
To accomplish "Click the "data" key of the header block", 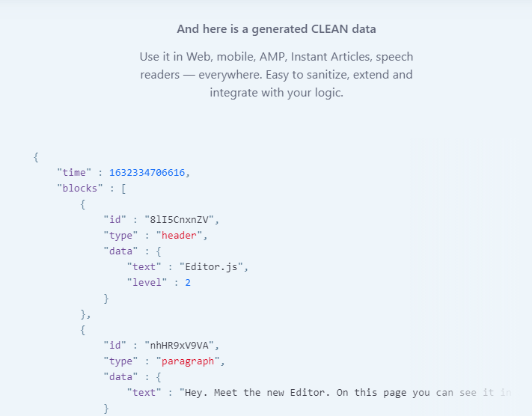I will tap(120, 251).
